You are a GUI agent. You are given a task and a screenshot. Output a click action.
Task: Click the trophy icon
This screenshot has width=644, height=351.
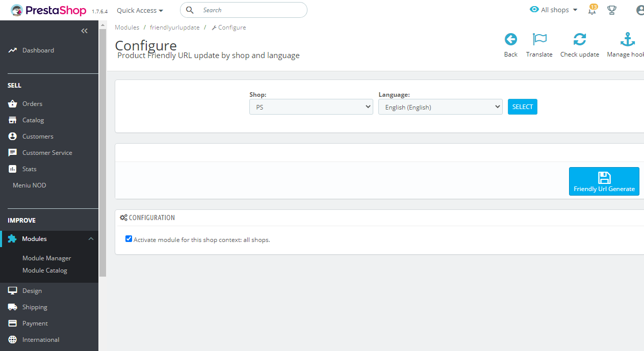pos(612,10)
